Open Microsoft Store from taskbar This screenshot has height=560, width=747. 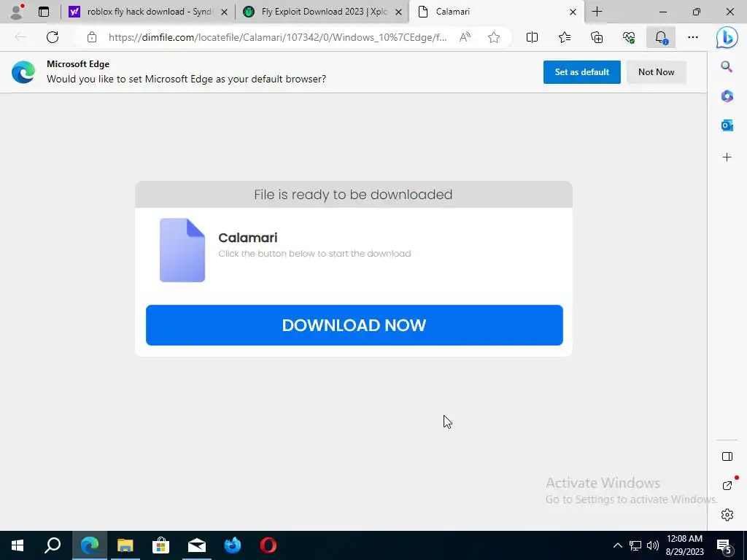(x=161, y=545)
